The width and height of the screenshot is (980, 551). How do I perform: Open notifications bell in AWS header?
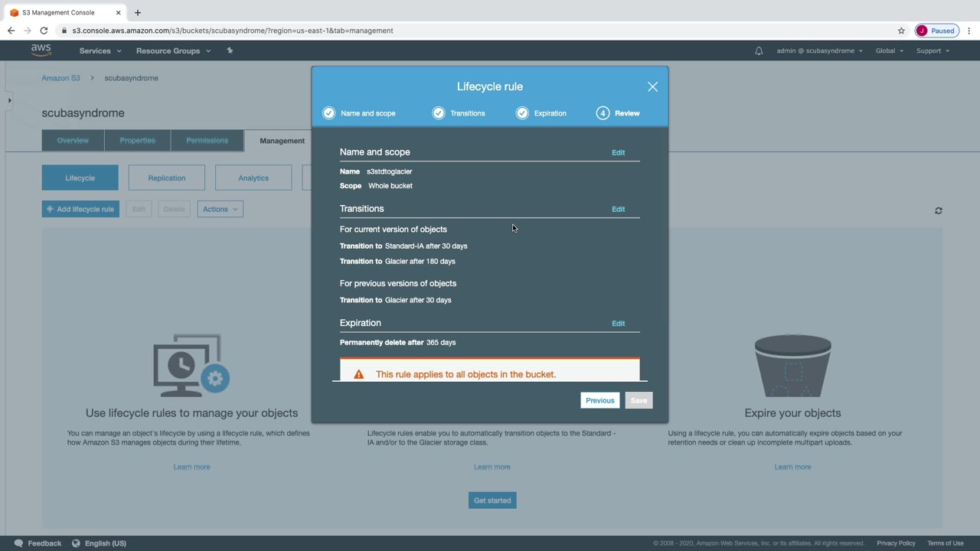pyautogui.click(x=759, y=51)
